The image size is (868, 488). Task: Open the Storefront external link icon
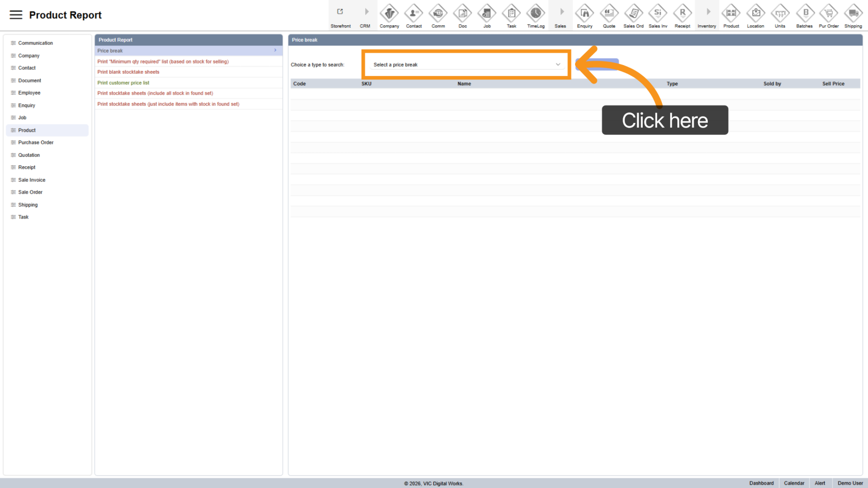[x=340, y=12]
